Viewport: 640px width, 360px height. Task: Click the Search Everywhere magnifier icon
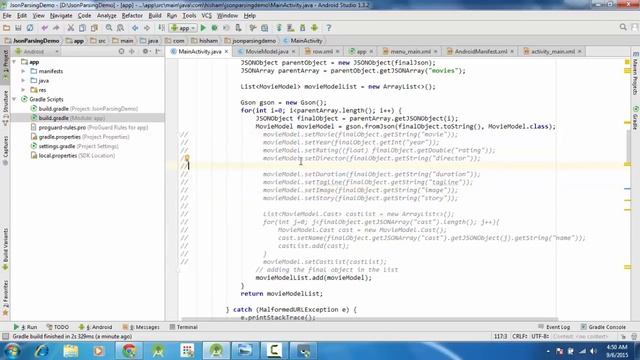tap(623, 27)
